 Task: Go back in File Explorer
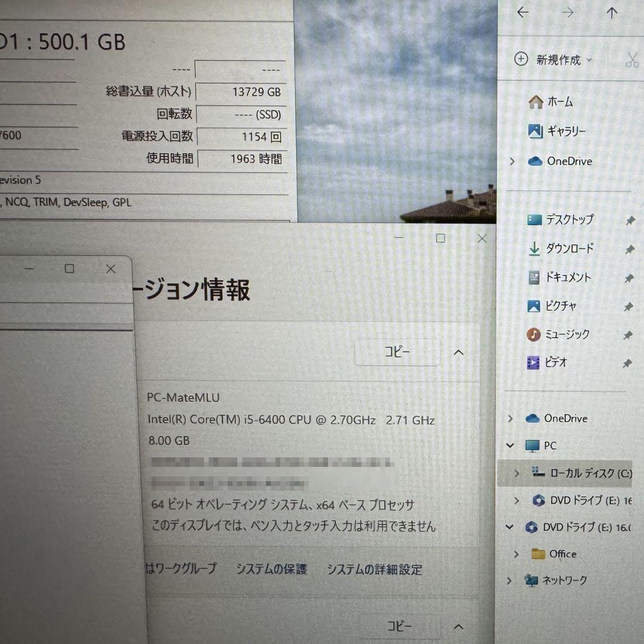(x=522, y=13)
